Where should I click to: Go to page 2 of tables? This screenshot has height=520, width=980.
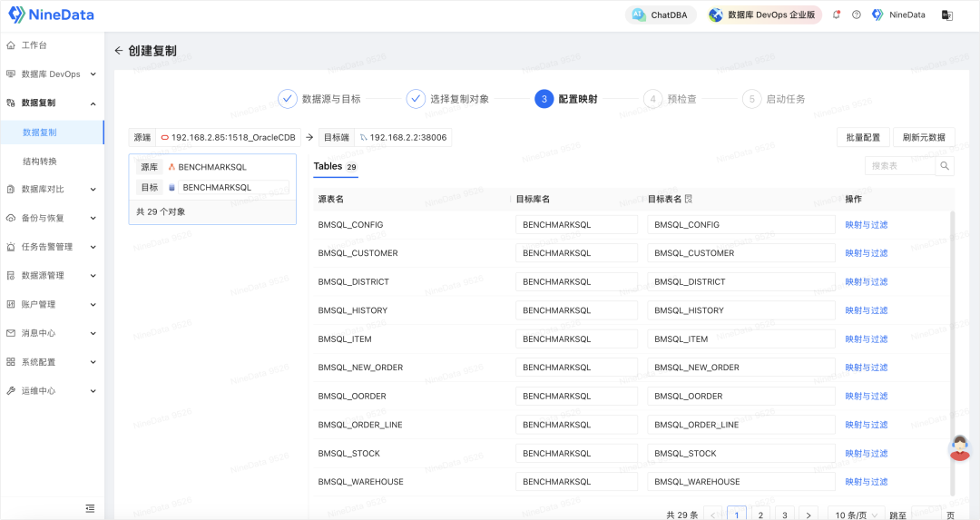click(760, 515)
